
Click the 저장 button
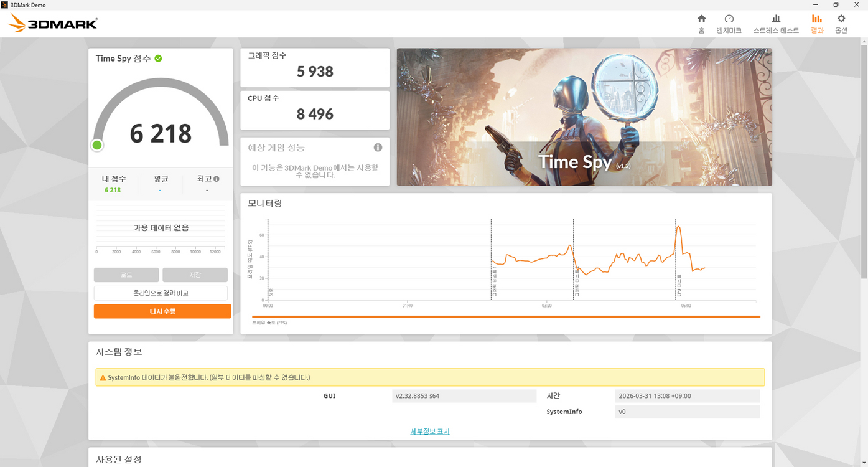pos(195,274)
